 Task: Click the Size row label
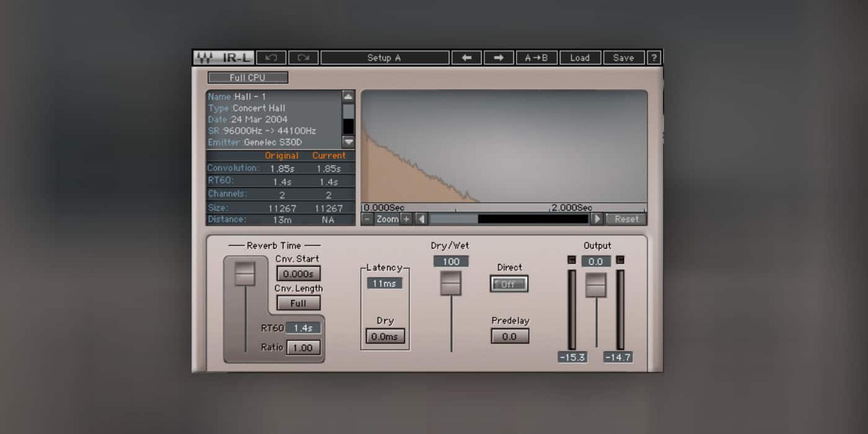(x=218, y=208)
